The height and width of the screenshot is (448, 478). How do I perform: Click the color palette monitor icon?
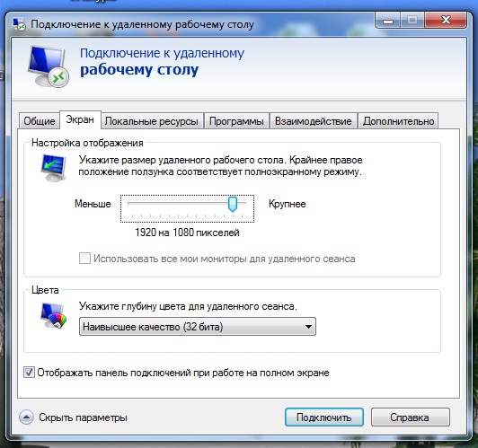click(53, 316)
